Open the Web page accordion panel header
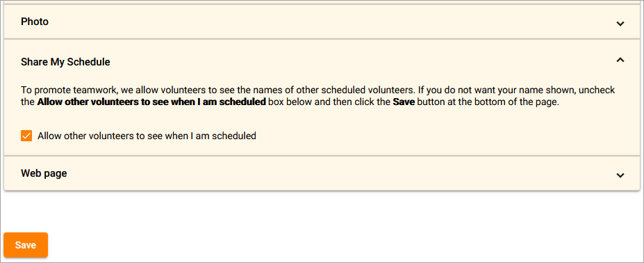644x263 pixels. pyautogui.click(x=322, y=173)
